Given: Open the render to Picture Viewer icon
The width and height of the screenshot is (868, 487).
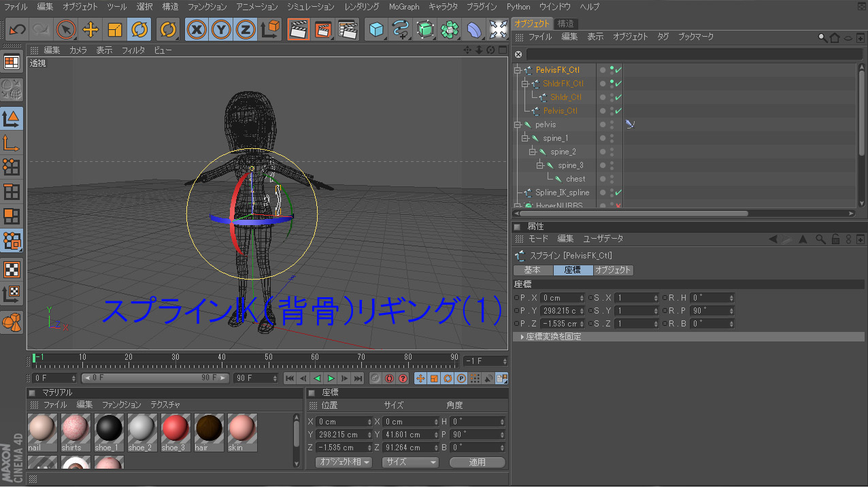Looking at the screenshot, I should coord(322,30).
